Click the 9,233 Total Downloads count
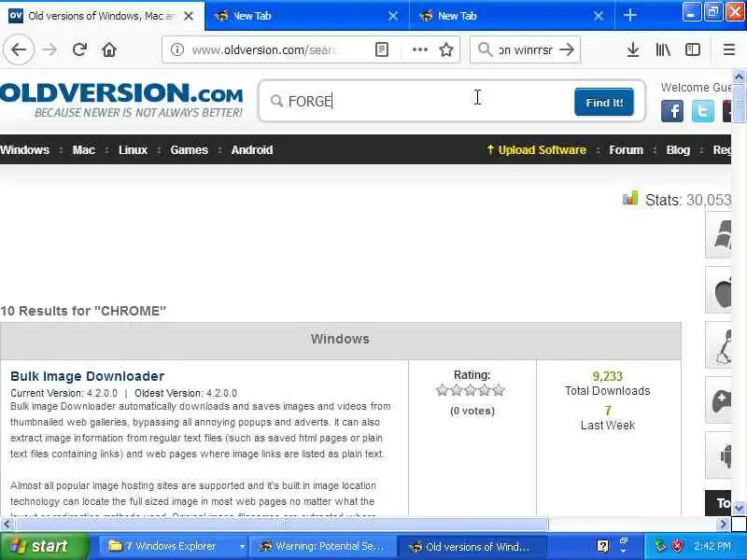Image resolution: width=747 pixels, height=560 pixels. pos(608,376)
